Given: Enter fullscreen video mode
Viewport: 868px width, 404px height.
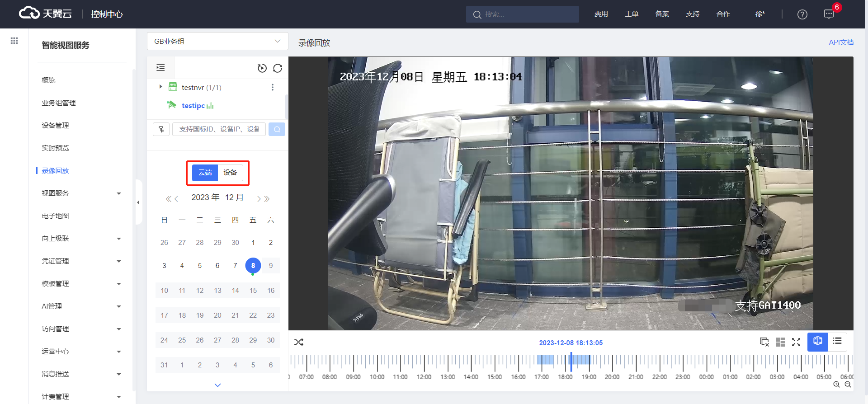Looking at the screenshot, I should [x=796, y=342].
